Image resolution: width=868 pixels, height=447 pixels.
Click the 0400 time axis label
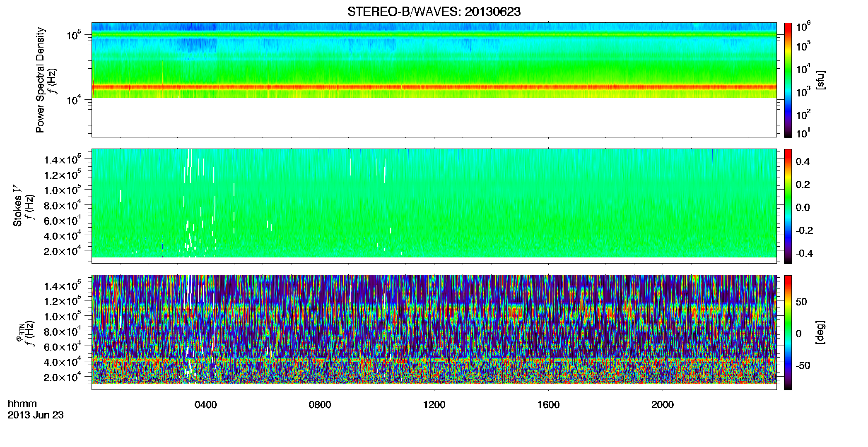coord(206,405)
